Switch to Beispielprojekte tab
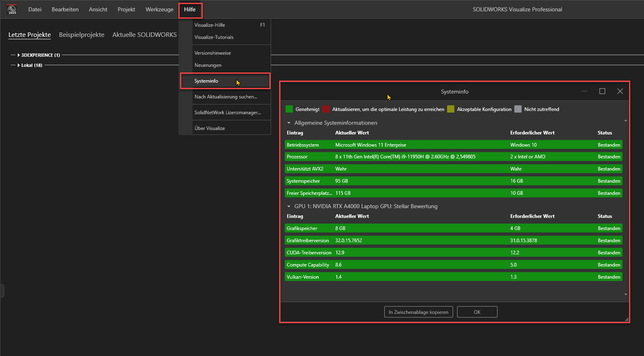 pos(82,35)
